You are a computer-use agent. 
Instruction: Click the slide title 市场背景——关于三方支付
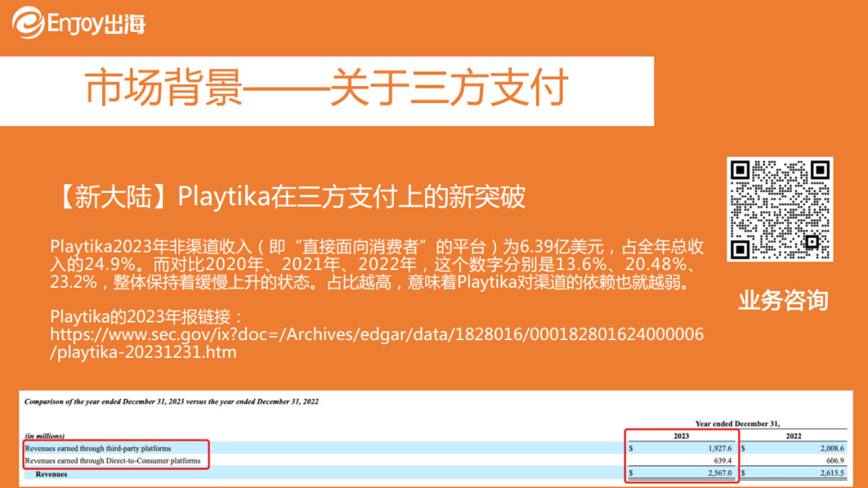click(326, 88)
